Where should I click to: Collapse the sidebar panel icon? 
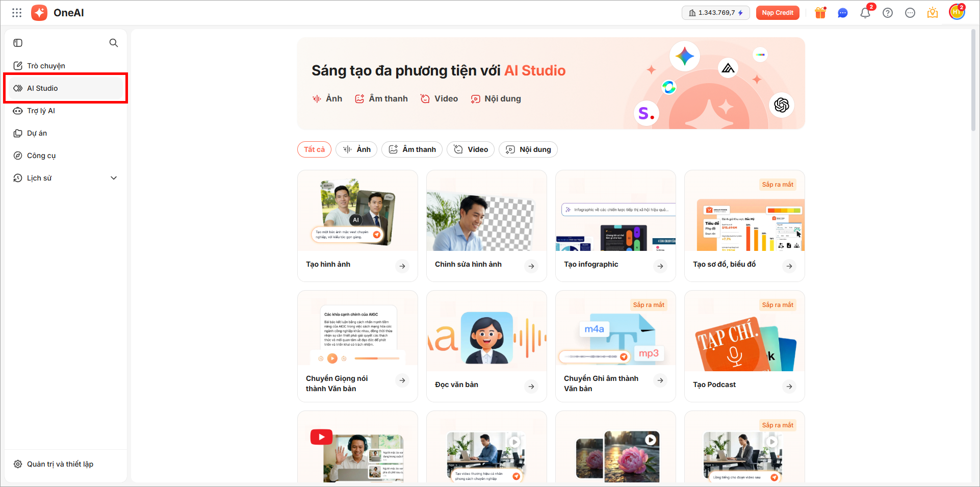[x=18, y=43]
